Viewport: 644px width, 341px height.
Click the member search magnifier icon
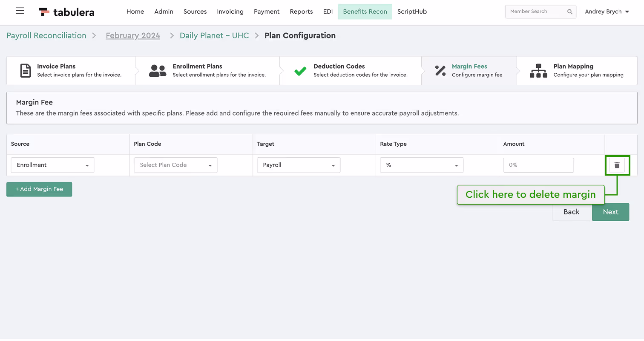[570, 12]
